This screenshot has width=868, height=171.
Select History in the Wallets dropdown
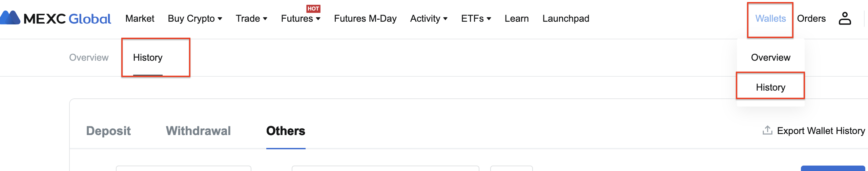tap(770, 87)
